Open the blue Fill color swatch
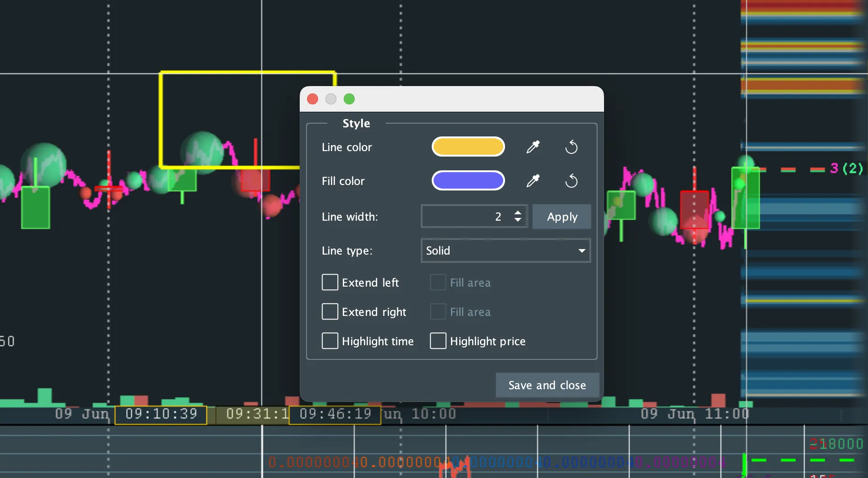 click(468, 180)
